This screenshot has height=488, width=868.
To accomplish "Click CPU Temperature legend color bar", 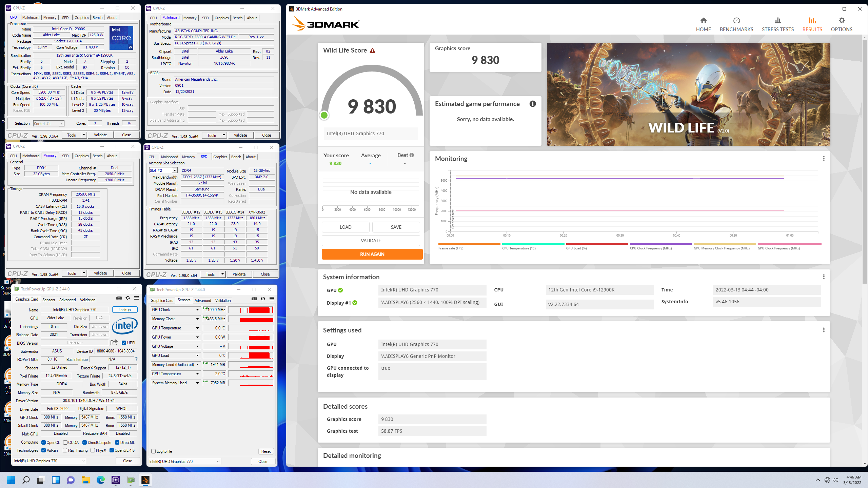I will (533, 244).
